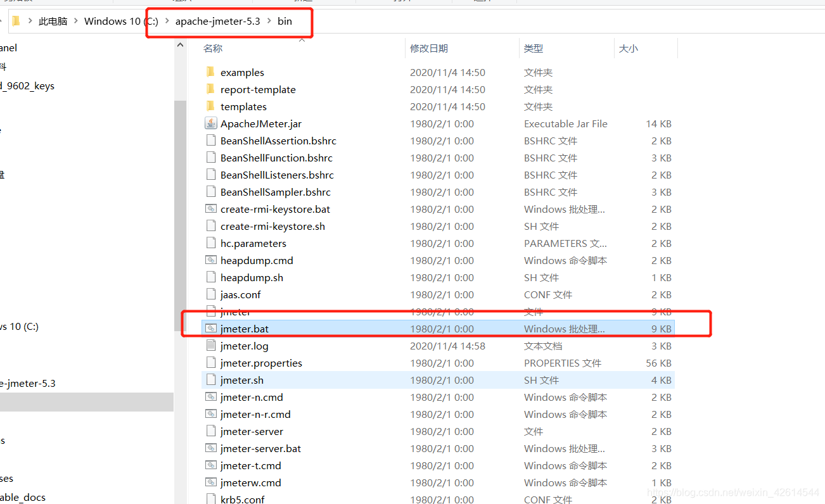Select the templates folder icon
Screen dimensions: 825x504
coord(210,106)
